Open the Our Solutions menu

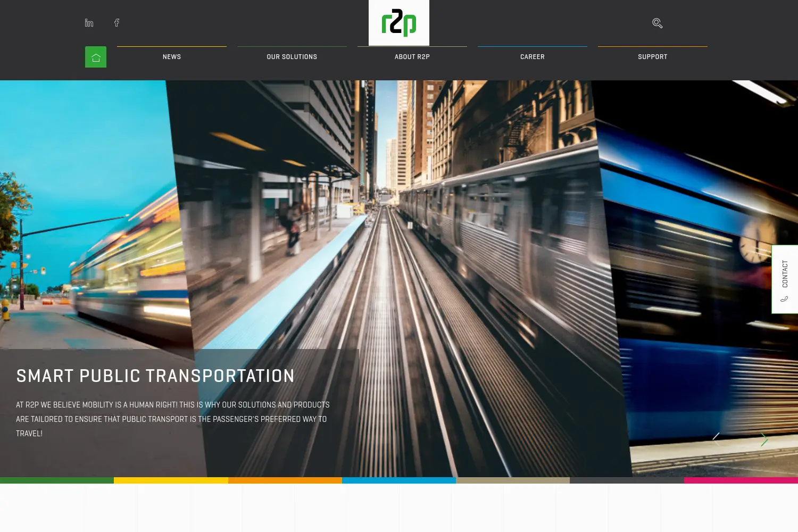[292, 57]
